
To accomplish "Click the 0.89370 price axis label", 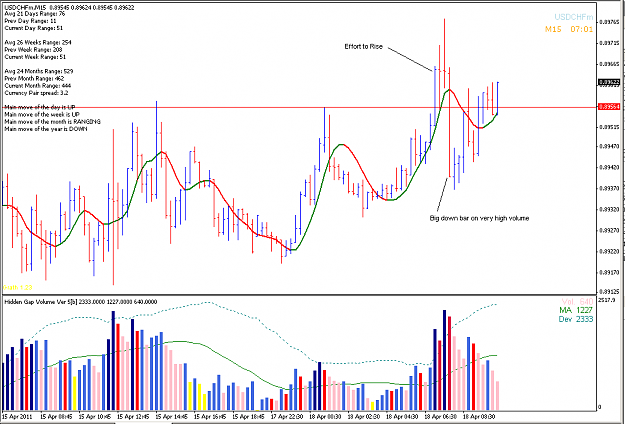I will click(x=610, y=188).
